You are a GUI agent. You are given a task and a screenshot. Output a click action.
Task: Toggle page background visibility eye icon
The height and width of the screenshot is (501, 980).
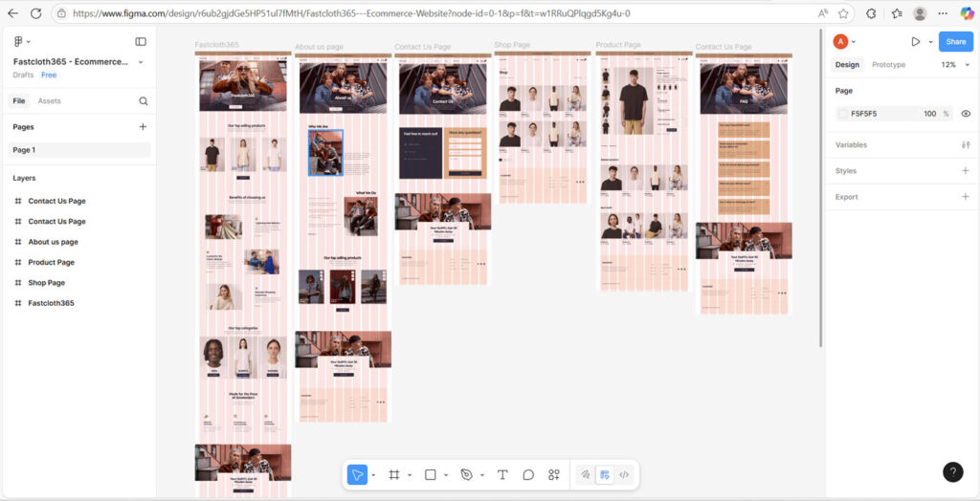click(x=966, y=114)
